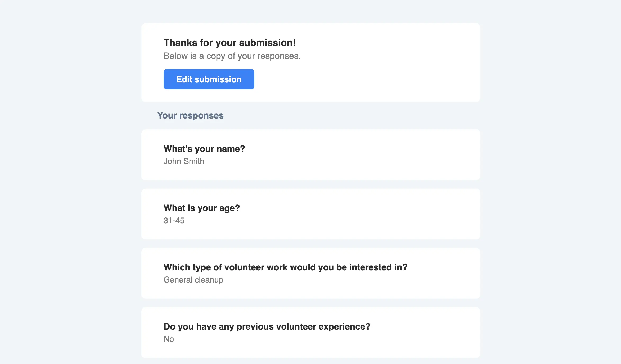Click the volunteer work type question title
This screenshot has width=621, height=364.
pos(285,267)
